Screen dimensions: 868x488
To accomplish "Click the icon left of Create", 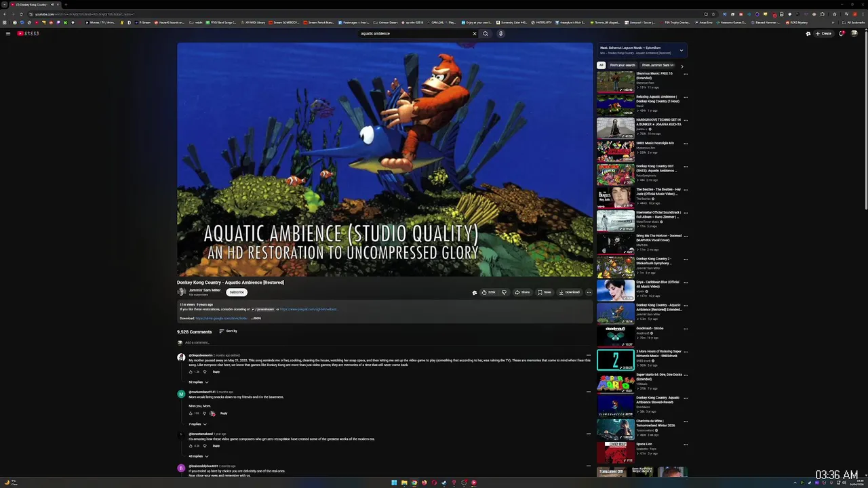I will point(808,33).
